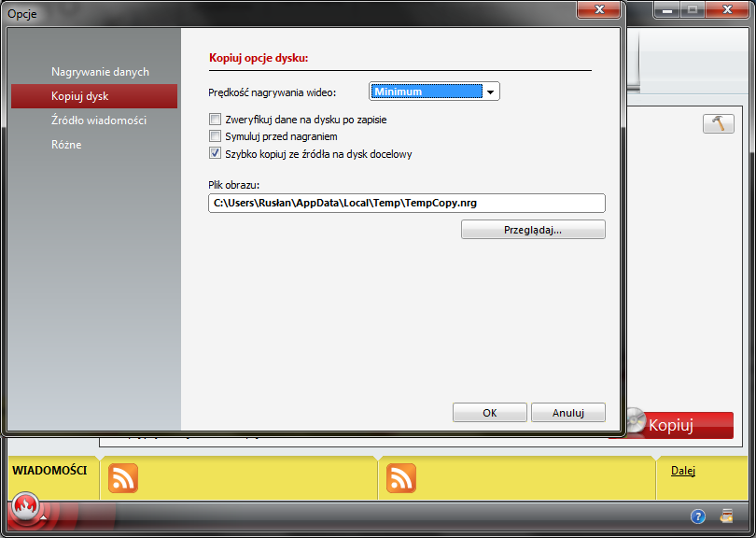The height and width of the screenshot is (538, 756).
Task: Click the Anuluj cancel button
Action: pyautogui.click(x=567, y=413)
